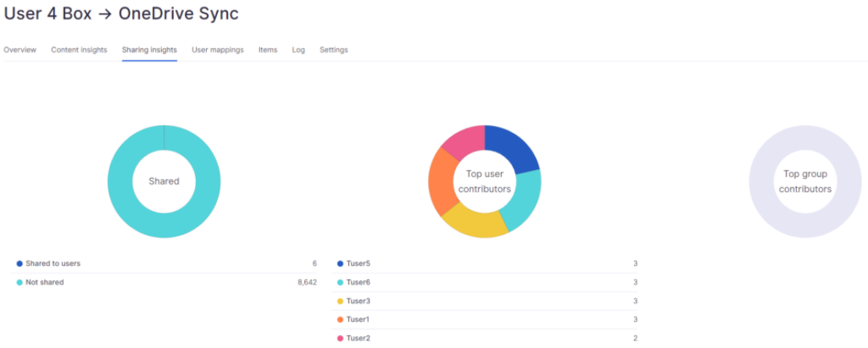
Task: Select the Shared to users legend label
Action: (x=53, y=264)
